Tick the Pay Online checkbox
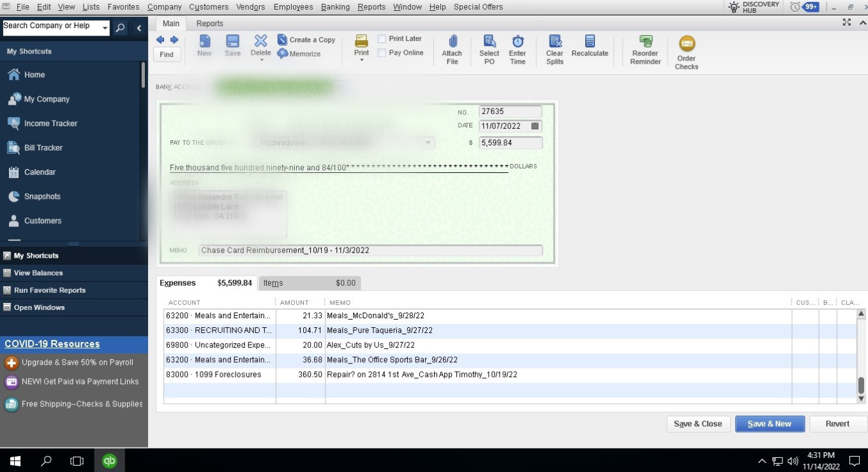The height and width of the screenshot is (472, 868). coord(382,53)
